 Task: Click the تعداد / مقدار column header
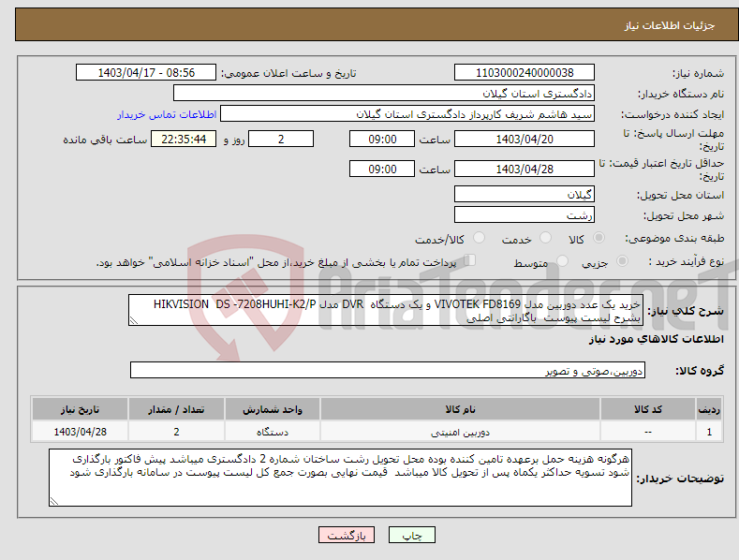pos(176,409)
